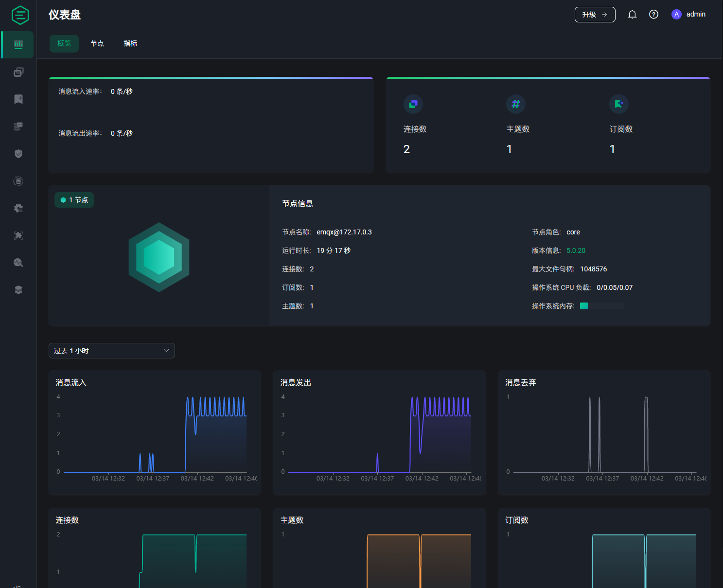Open the retained messages database sidebar icon
The height and width of the screenshot is (588, 723).
(18, 126)
